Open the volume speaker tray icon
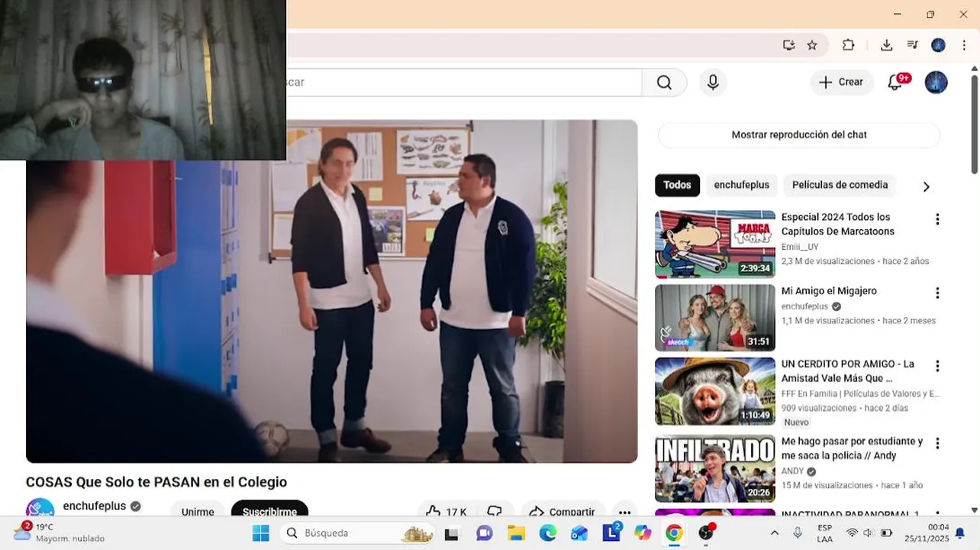This screenshot has height=550, width=980. click(869, 533)
